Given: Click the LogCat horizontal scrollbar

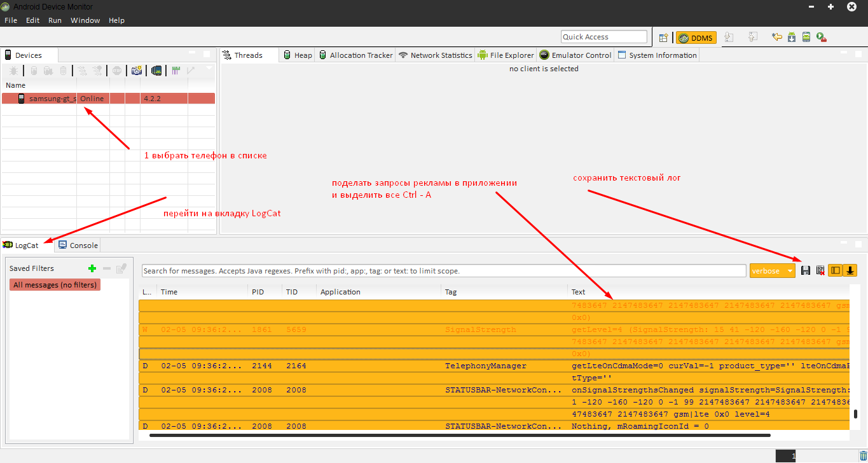Looking at the screenshot, I should [x=459, y=436].
